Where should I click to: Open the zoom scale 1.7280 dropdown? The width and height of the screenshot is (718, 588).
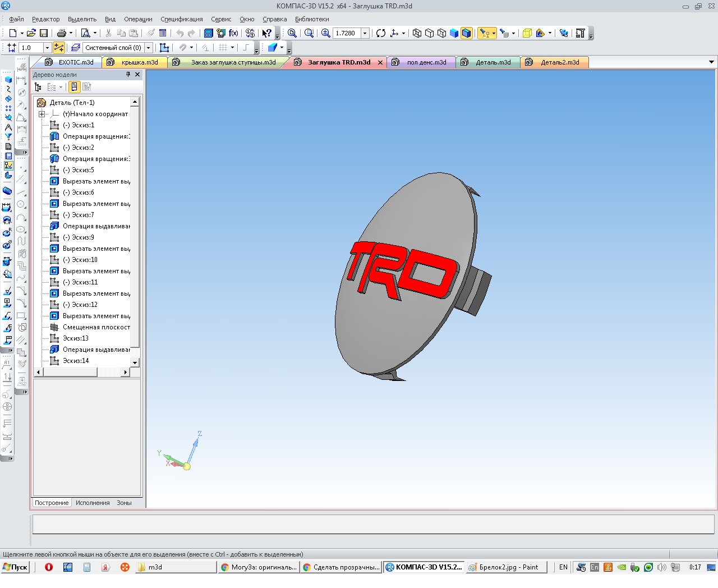pos(365,33)
